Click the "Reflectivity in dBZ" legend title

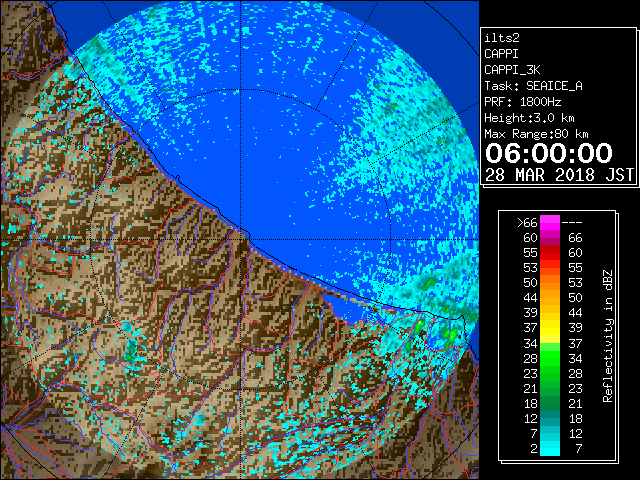(608, 336)
